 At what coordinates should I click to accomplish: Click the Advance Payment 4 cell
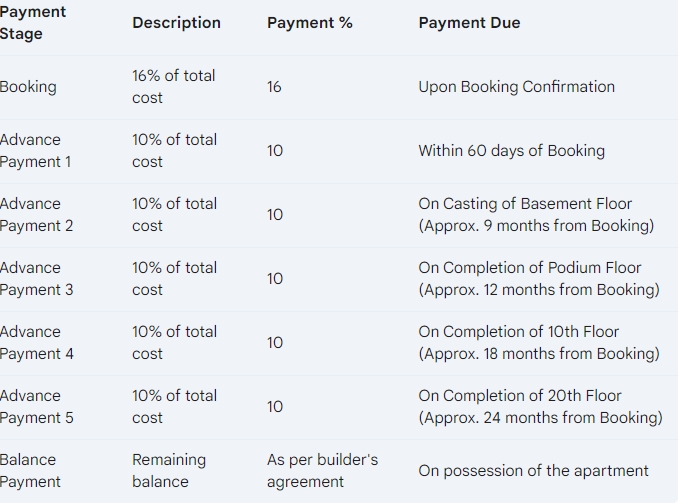pos(37,343)
